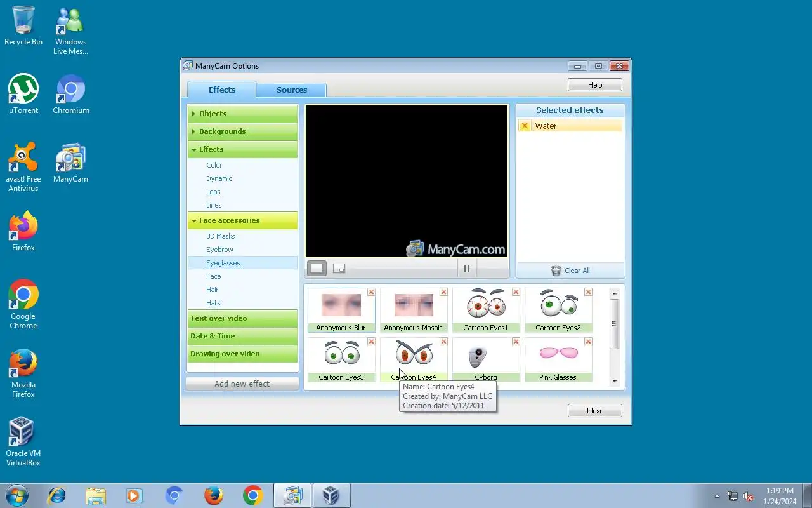Delete Anonymous-Blur using its red X

(371, 292)
